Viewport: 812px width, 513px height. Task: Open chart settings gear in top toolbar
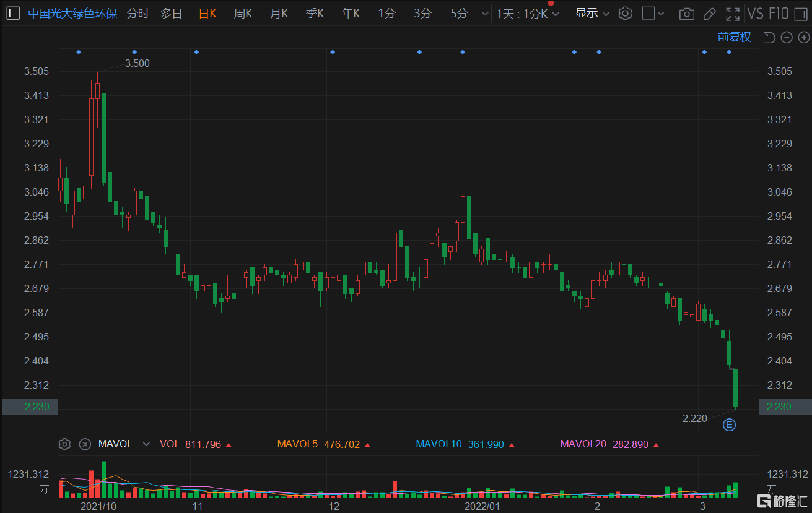pos(626,14)
